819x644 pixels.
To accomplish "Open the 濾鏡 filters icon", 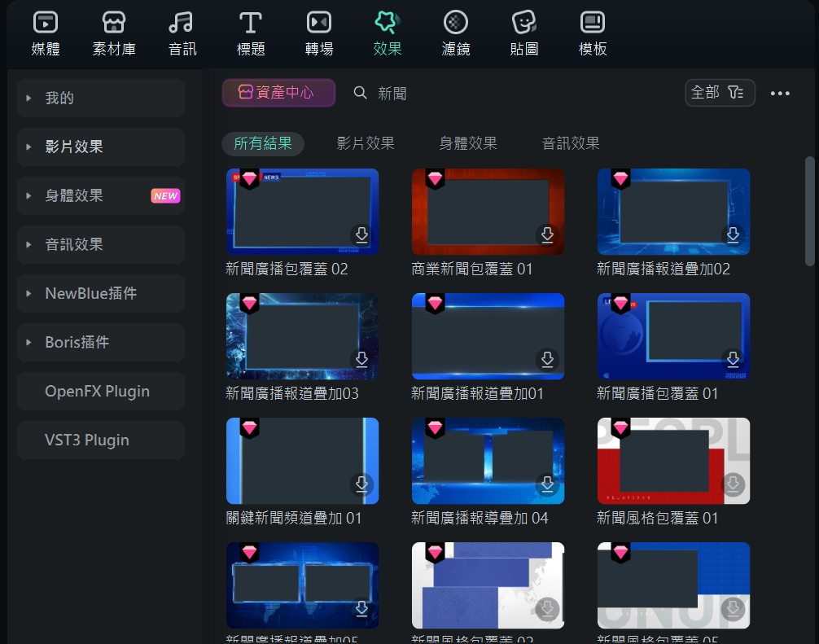I will [456, 33].
